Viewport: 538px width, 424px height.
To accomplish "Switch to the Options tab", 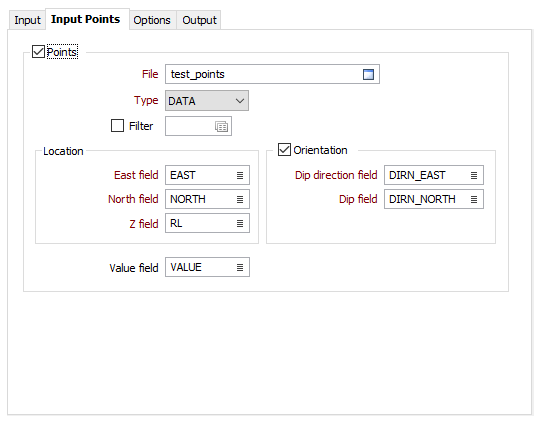I will 152,20.
